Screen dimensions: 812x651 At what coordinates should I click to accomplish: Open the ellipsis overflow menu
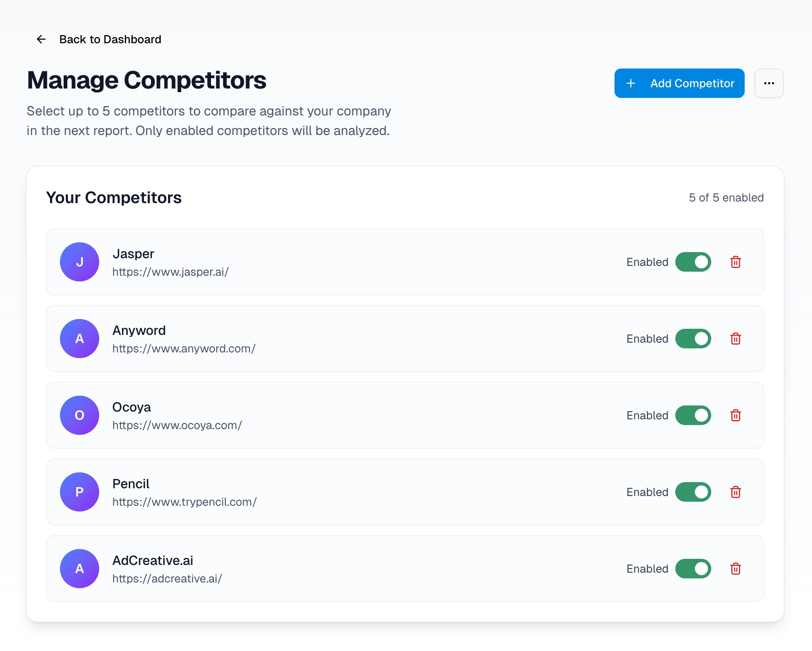tap(769, 83)
